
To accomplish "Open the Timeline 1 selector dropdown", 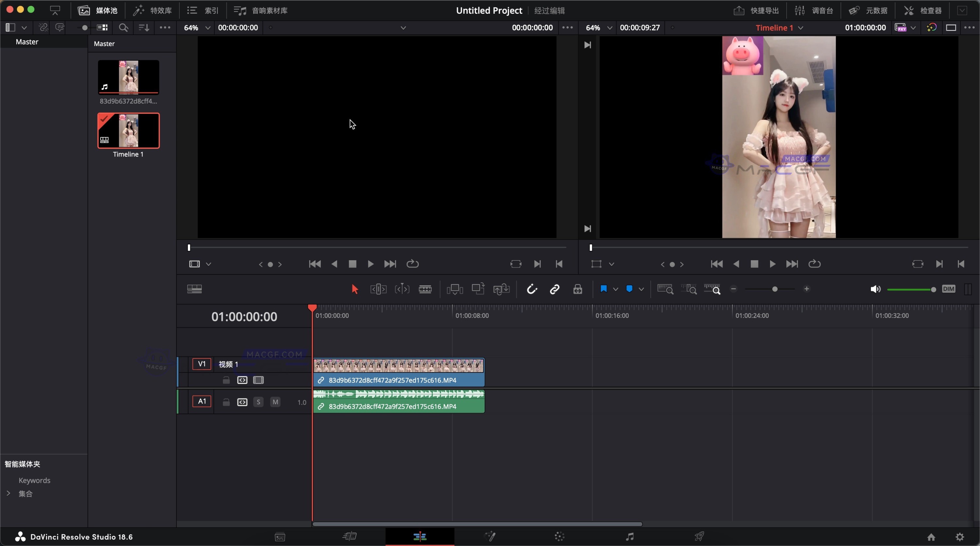I will pyautogui.click(x=802, y=27).
